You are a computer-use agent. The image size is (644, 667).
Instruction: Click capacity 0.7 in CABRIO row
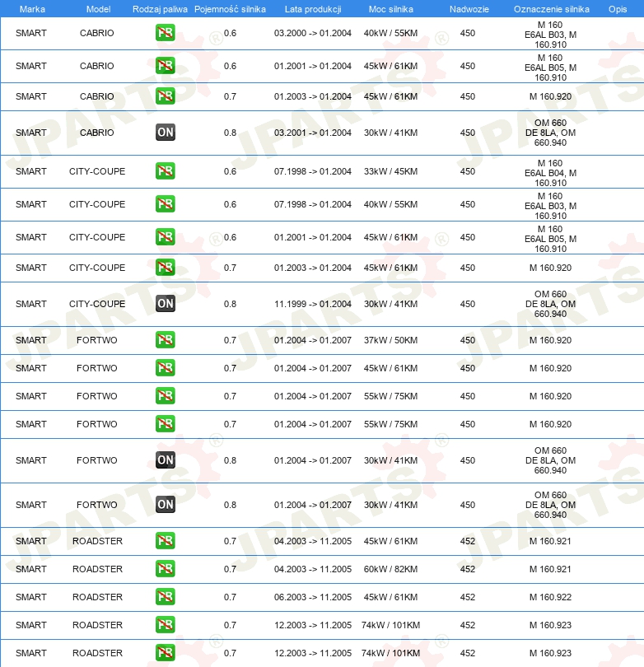(x=230, y=96)
